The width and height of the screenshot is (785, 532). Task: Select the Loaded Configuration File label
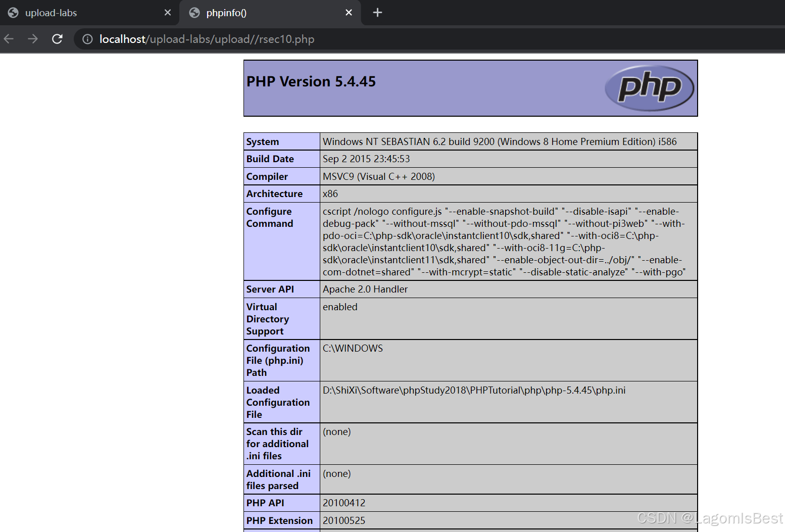278,403
